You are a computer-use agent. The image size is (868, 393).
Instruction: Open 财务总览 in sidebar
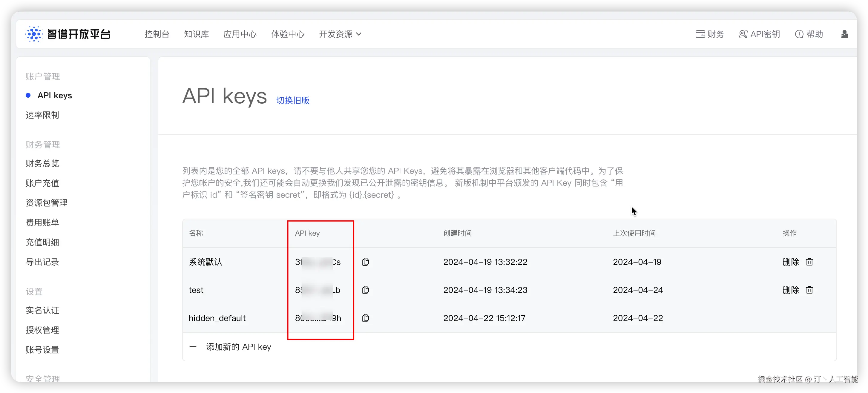point(42,163)
